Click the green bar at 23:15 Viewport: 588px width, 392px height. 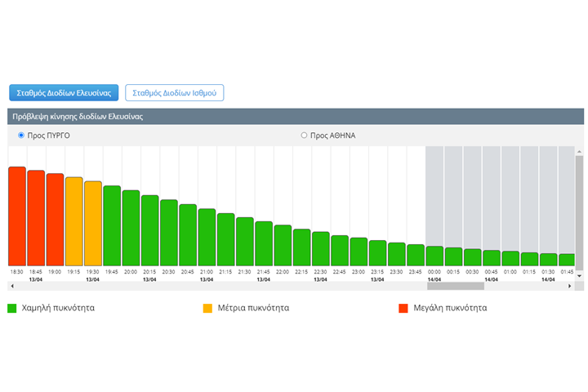tap(378, 253)
